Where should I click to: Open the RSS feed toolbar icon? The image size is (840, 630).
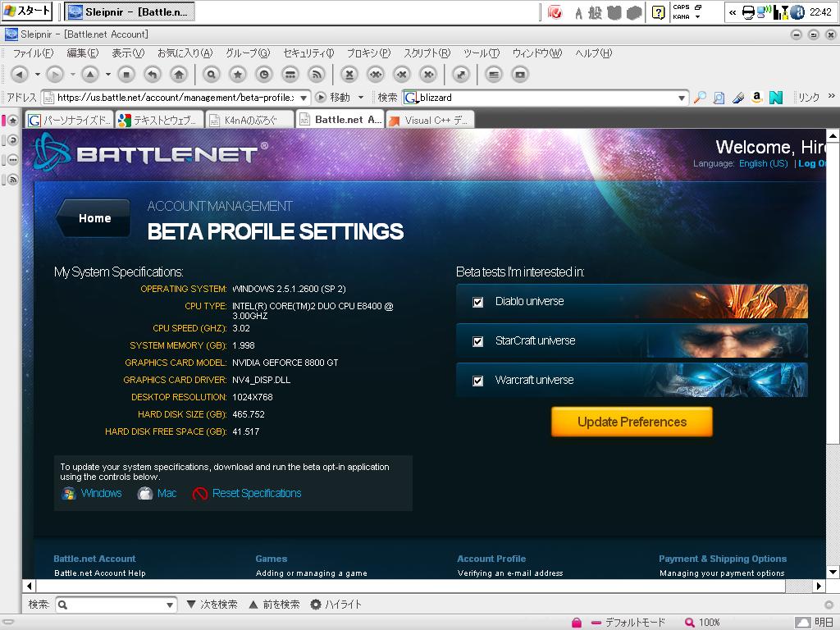coord(317,75)
